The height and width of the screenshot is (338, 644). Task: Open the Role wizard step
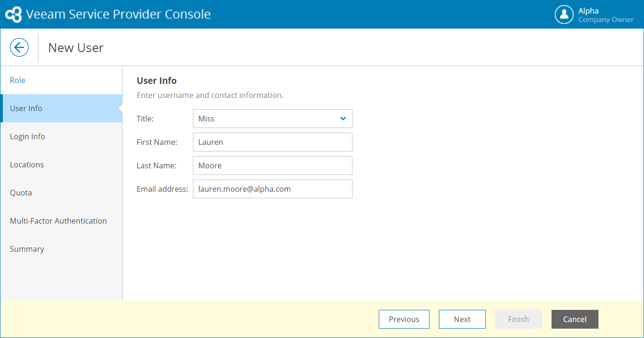18,80
